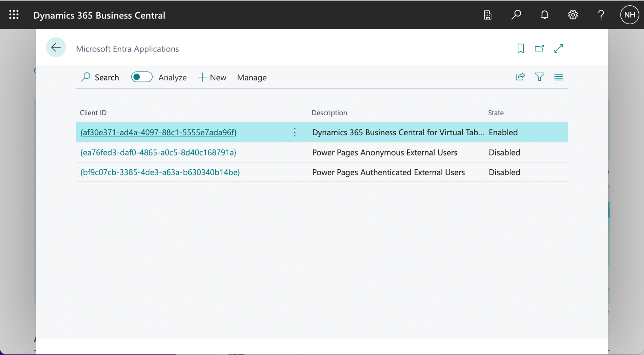Open row options three-dot menu
The width and height of the screenshot is (644, 355).
tap(295, 132)
